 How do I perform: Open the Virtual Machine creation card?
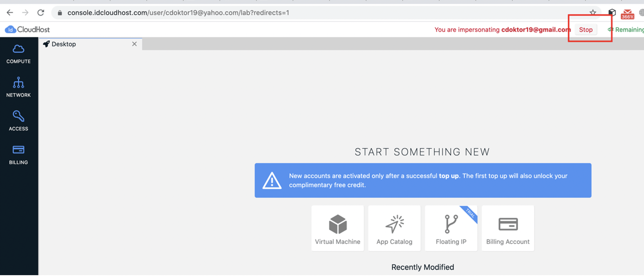337,228
